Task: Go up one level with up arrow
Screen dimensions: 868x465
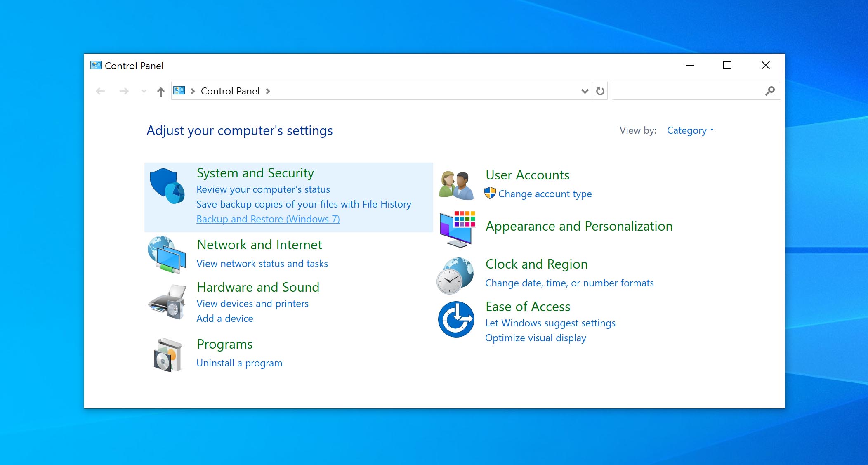Action: point(161,91)
